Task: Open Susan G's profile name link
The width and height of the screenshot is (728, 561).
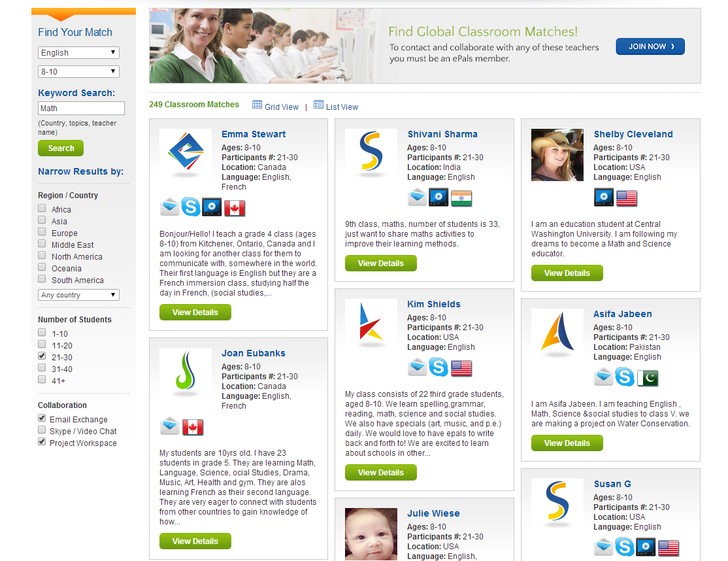Action: 612,484
